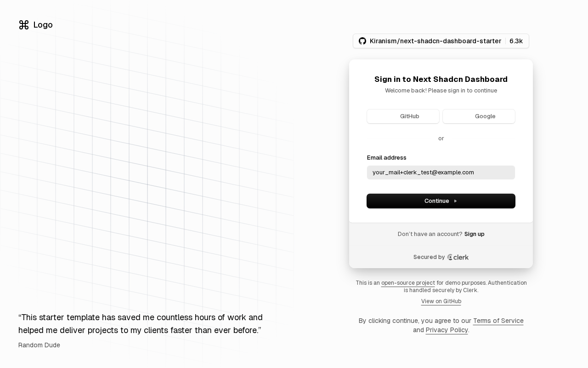Click the command-symbol logo icon
The height and width of the screenshot is (368, 588).
coord(24,25)
